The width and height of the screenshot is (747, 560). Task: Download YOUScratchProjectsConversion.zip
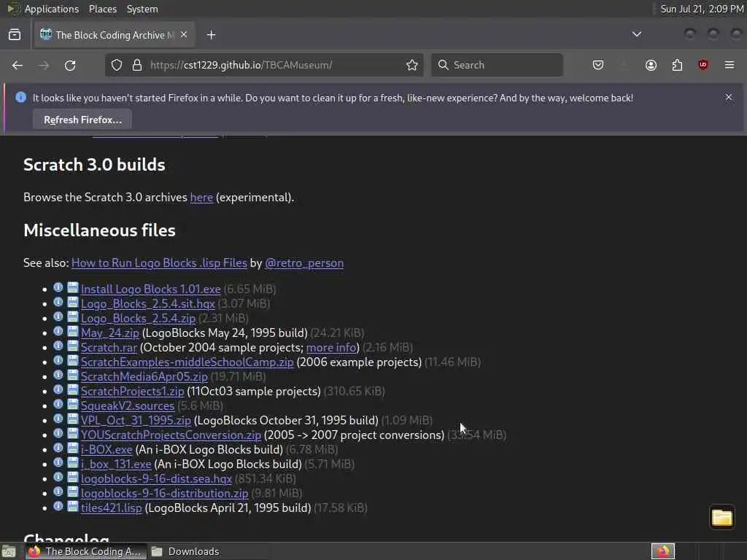click(171, 435)
